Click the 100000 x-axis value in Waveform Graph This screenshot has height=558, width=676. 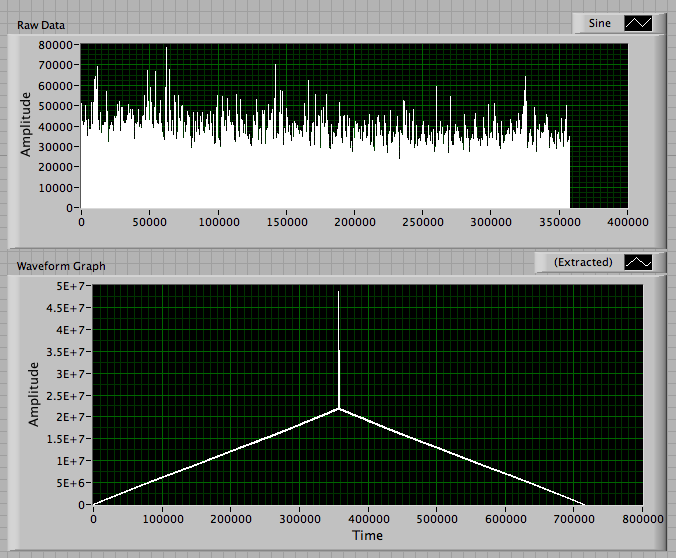click(163, 519)
